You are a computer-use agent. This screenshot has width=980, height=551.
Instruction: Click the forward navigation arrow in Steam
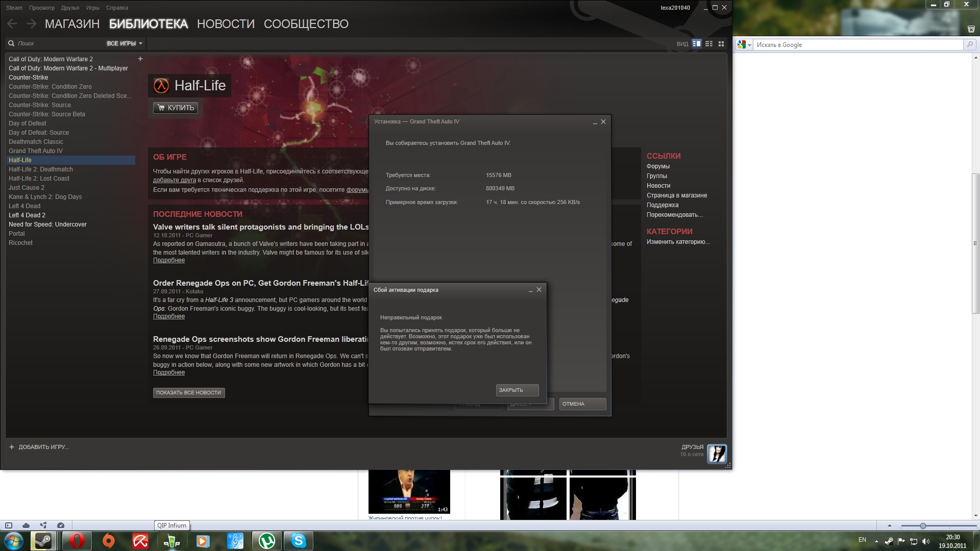coord(31,23)
